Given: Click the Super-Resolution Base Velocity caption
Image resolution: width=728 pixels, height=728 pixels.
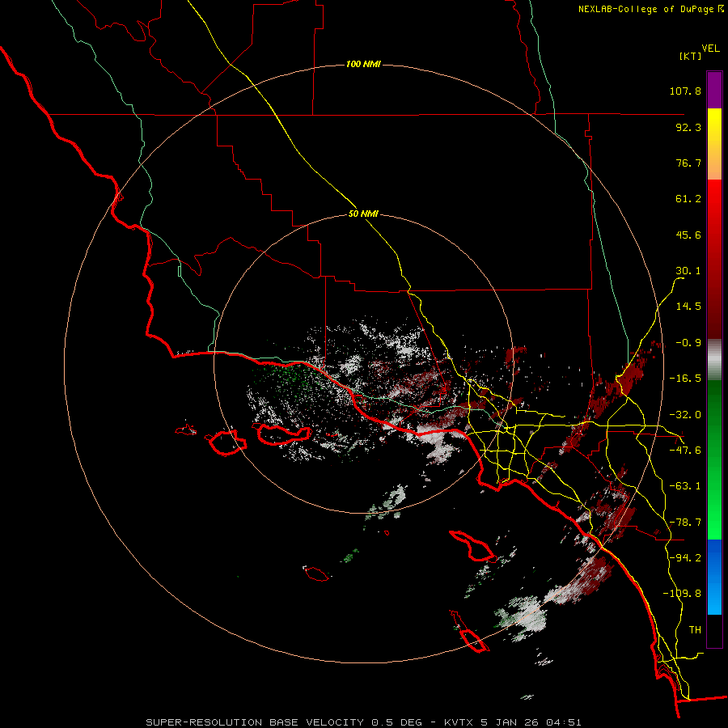Looking at the screenshot, I should click(x=363, y=722).
